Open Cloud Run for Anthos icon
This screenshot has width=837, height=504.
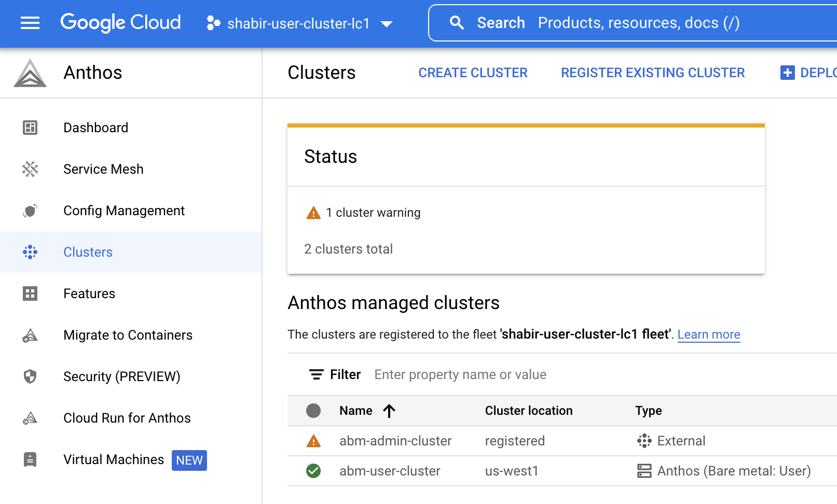30,417
